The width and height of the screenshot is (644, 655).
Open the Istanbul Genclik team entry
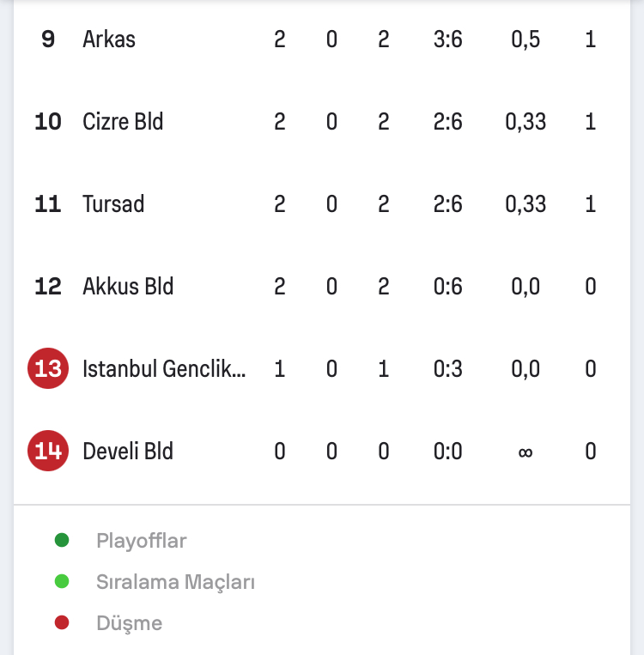click(164, 368)
